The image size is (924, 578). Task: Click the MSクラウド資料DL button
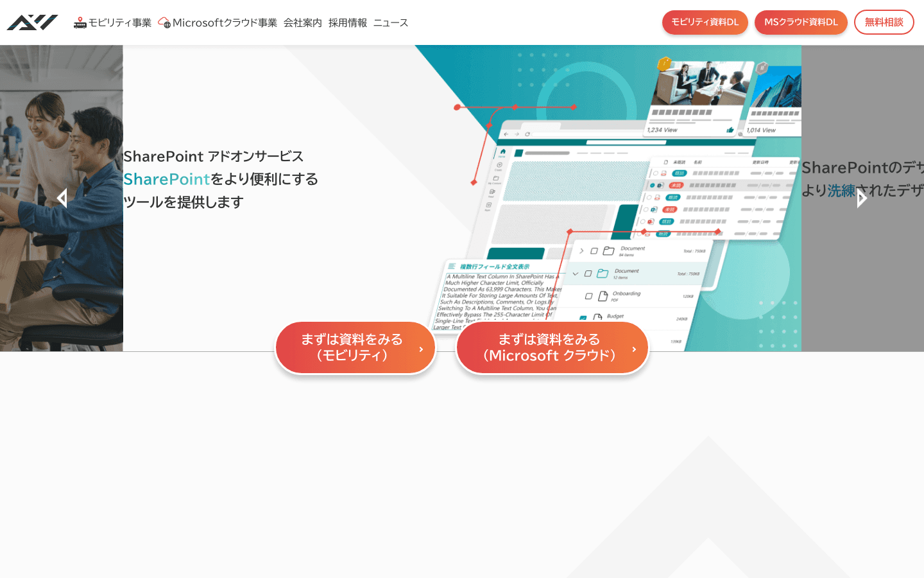801,22
